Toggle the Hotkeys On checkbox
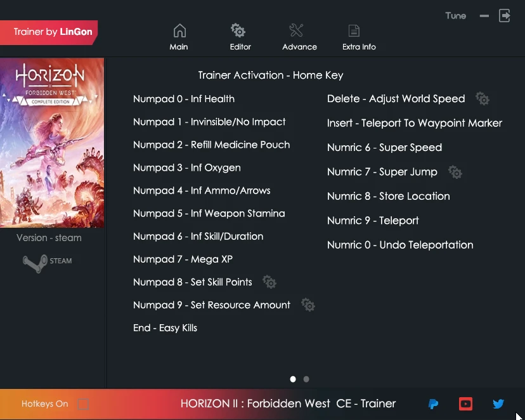525x420 pixels. coord(83,404)
